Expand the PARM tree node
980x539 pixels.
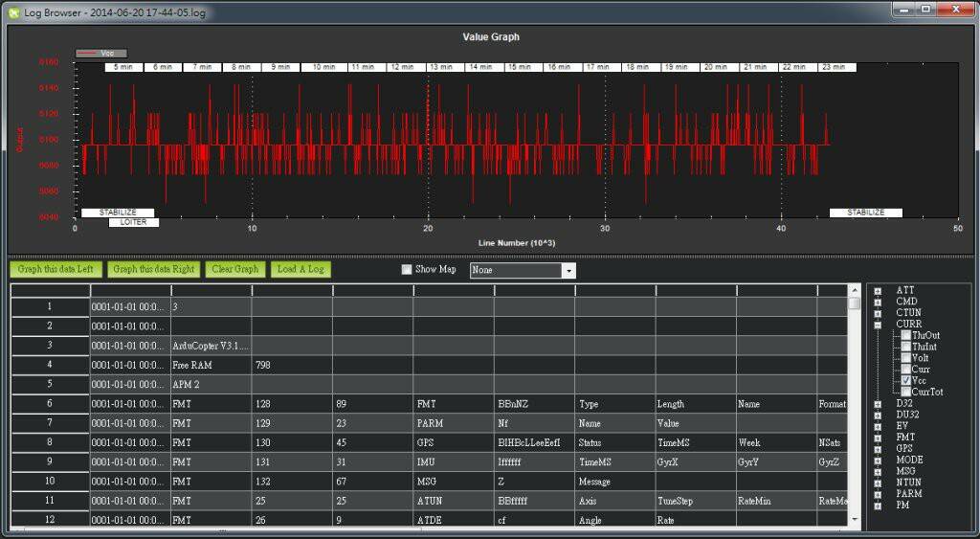coord(878,494)
